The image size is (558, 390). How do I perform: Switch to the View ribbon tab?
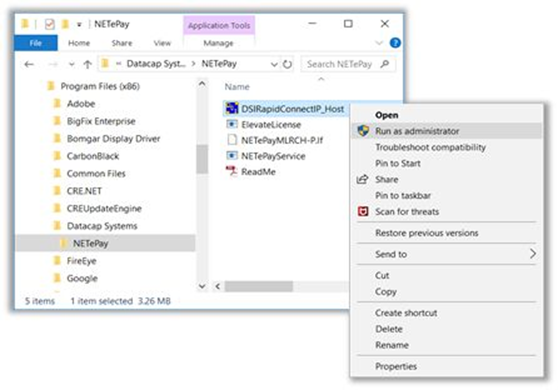tap(162, 43)
